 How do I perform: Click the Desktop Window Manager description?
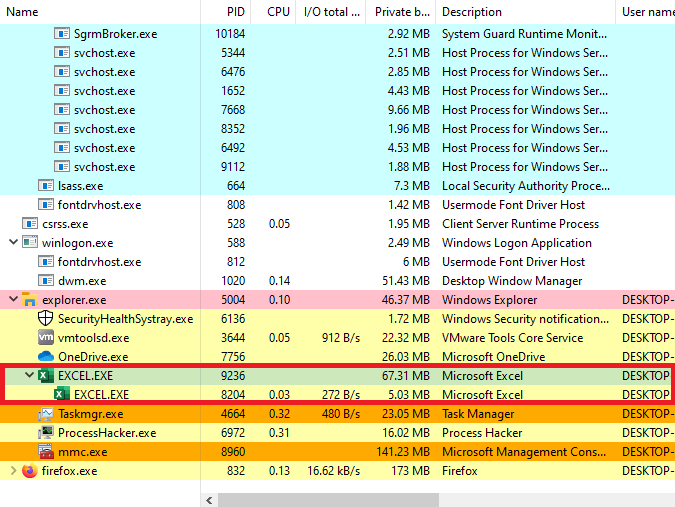[512, 281]
